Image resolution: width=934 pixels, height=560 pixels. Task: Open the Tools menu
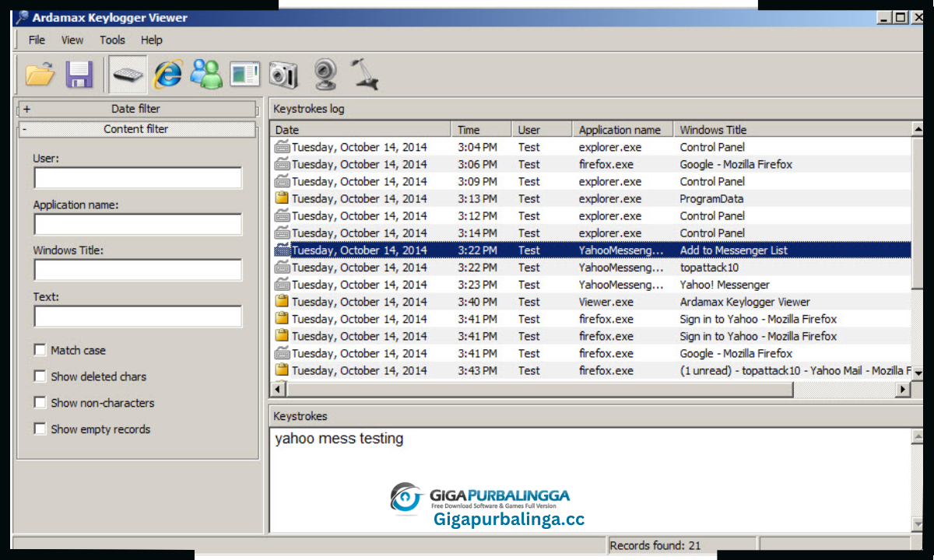(x=112, y=40)
